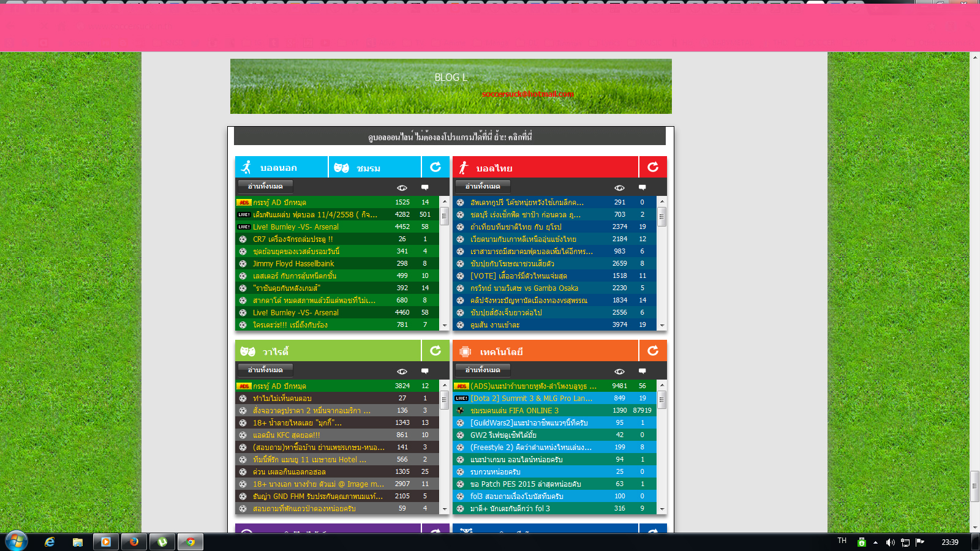Refresh the บอลไทย panel

[653, 167]
